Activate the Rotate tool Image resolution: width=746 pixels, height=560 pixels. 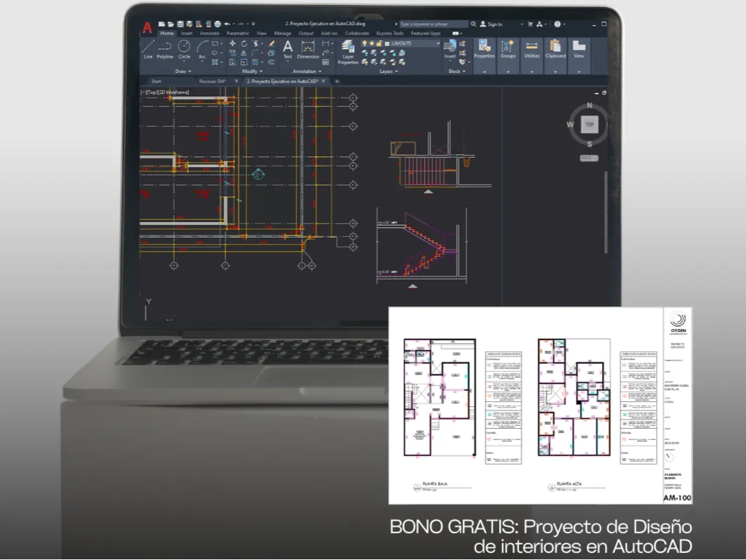(244, 44)
